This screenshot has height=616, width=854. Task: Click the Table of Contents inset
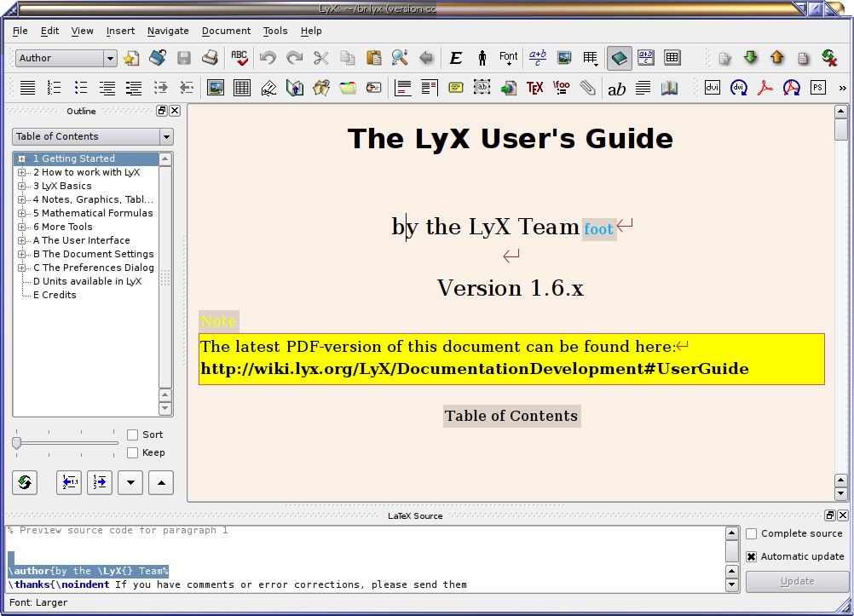[511, 416]
